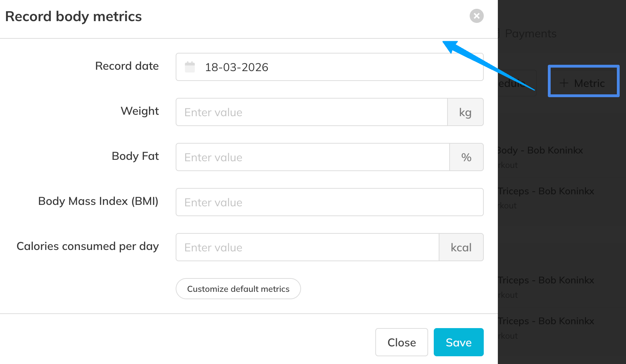Focus the Body Mass Index input field
Viewport: 626px width, 364px height.
[329, 202]
